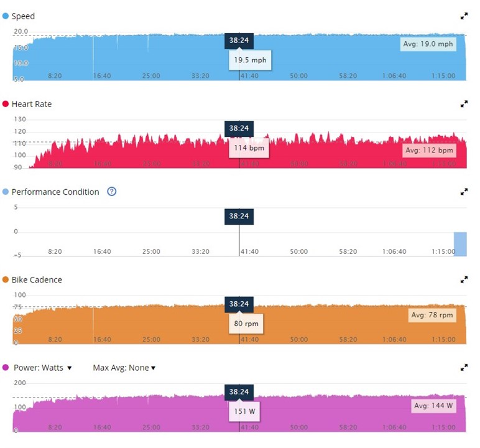This screenshot has width=480, height=448.
Task: Click the Speed chart title
Action: [x=23, y=16]
